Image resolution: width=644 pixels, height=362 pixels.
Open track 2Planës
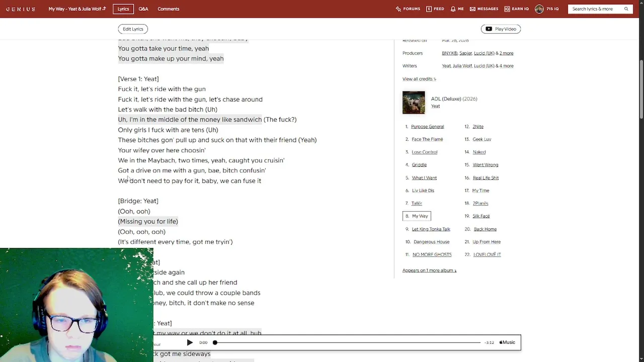(x=480, y=203)
